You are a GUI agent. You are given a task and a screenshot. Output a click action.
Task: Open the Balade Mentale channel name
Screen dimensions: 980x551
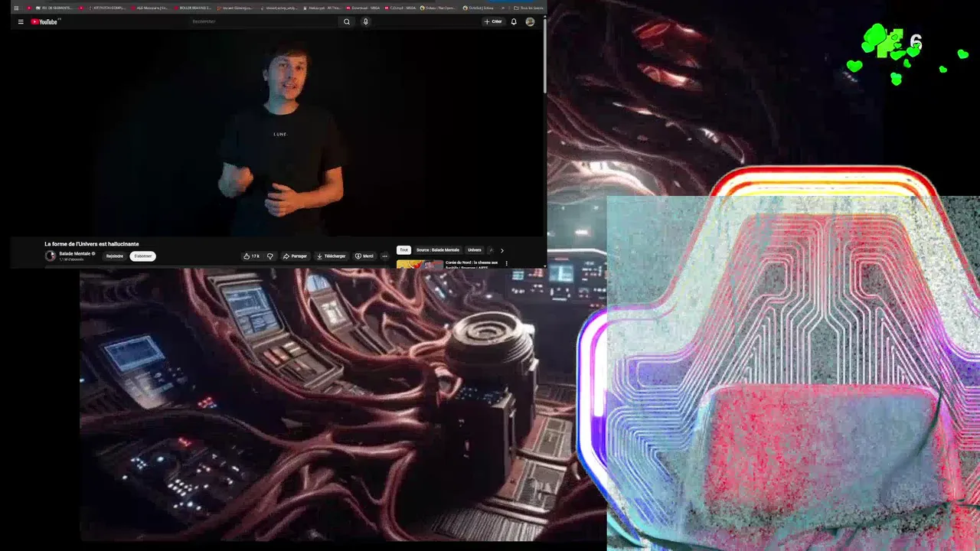pyautogui.click(x=76, y=253)
